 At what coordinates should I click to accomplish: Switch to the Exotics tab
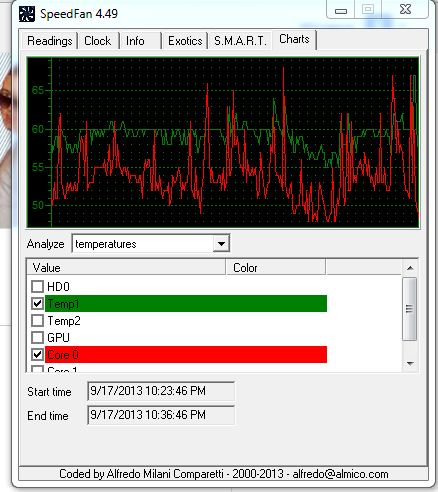[x=185, y=41]
